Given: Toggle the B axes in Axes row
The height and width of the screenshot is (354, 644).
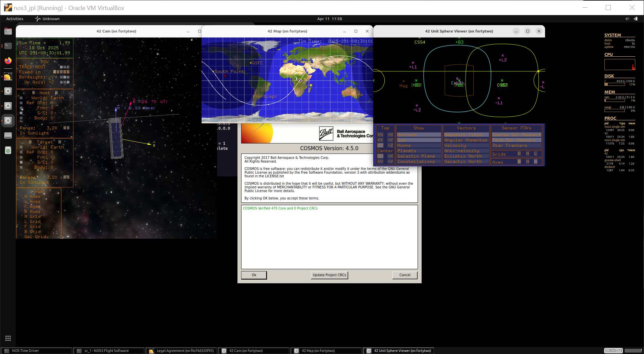Looking at the screenshot, I should coord(519,162).
